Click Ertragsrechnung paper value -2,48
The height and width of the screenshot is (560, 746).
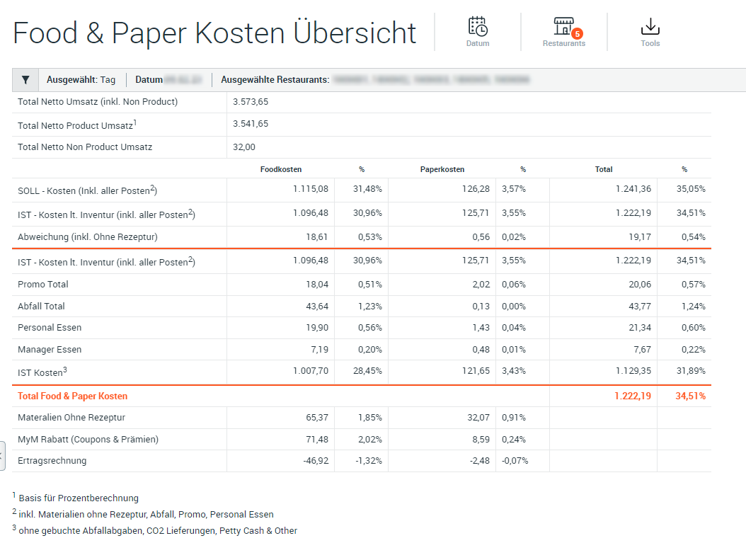click(480, 461)
